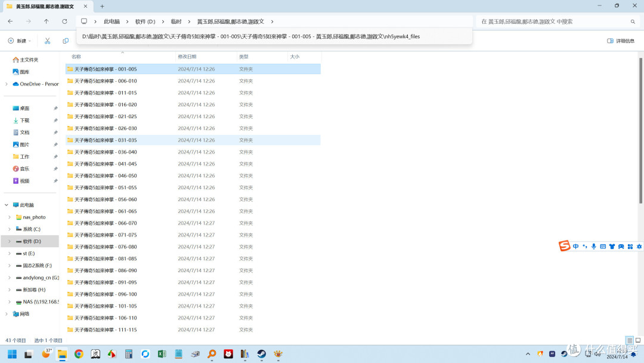Collapse the 此电脑 tree node

click(x=6, y=205)
